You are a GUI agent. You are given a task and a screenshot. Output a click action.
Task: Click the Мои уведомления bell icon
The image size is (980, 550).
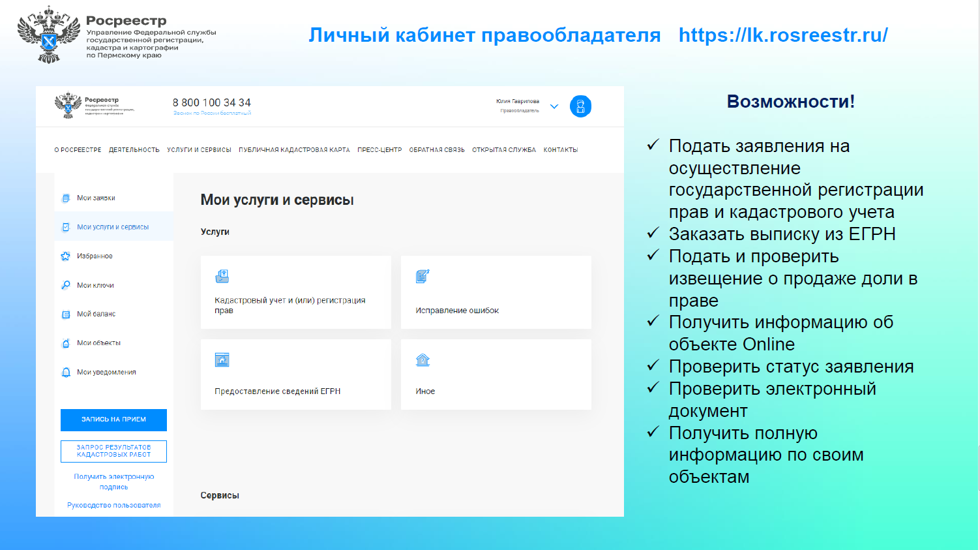(x=66, y=373)
